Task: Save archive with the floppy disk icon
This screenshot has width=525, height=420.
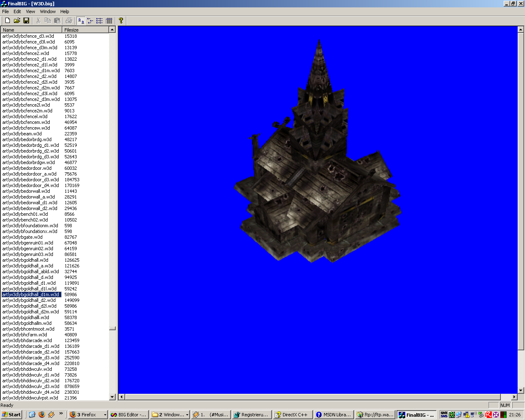Action: click(26, 21)
